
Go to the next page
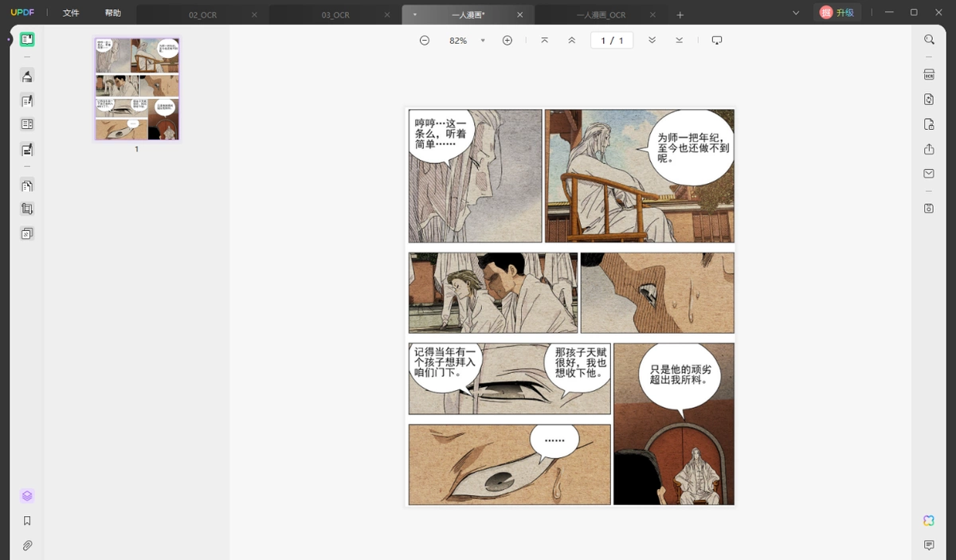click(652, 41)
